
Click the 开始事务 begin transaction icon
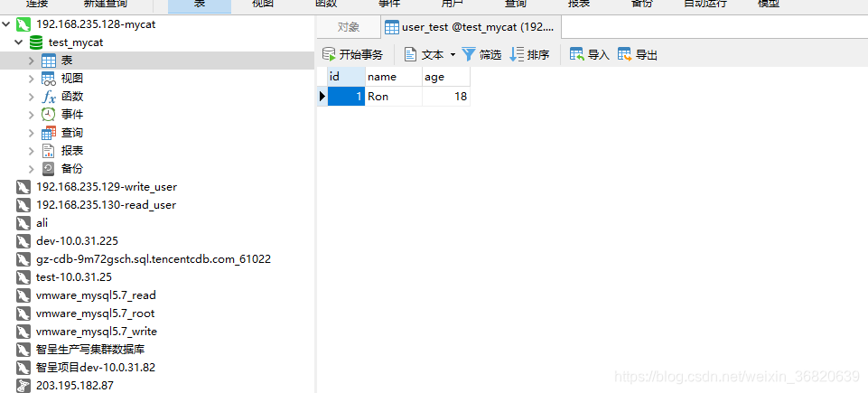pyautogui.click(x=329, y=54)
